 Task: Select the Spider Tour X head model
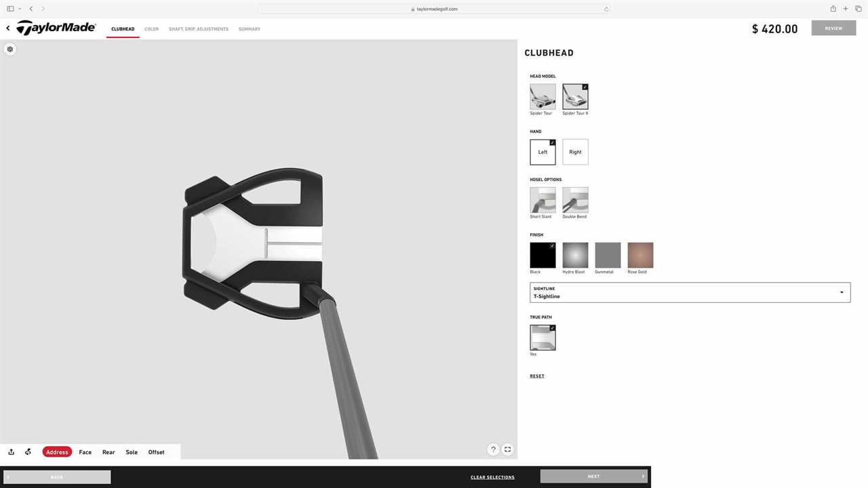575,97
